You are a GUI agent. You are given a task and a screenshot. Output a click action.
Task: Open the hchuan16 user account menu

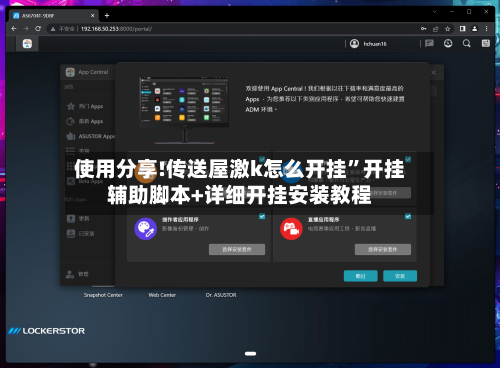click(368, 44)
